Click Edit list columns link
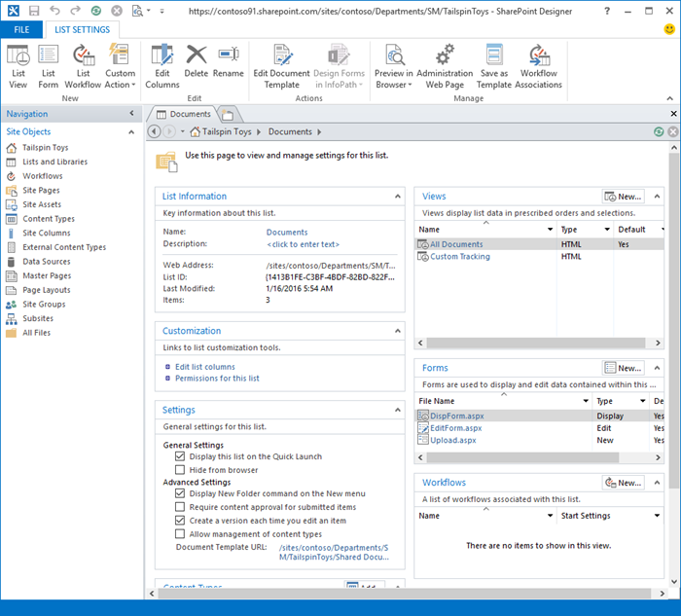This screenshot has height=616, width=681. coord(204,367)
